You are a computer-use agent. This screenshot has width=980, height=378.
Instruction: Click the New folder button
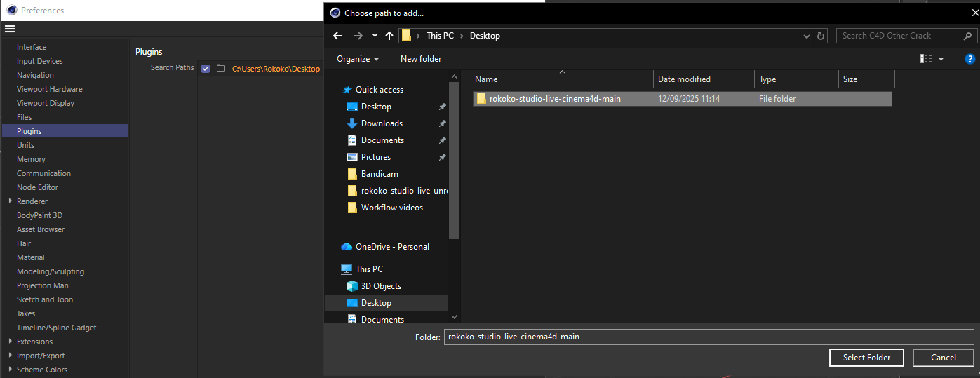pos(421,59)
